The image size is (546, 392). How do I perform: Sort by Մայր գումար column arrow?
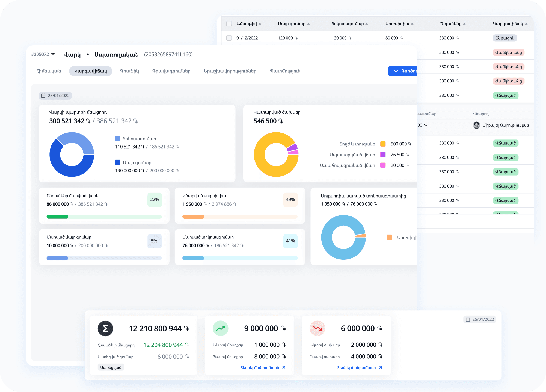308,24
